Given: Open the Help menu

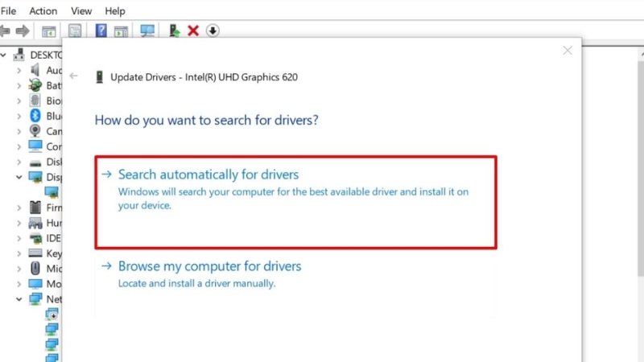Looking at the screenshot, I should [115, 11].
